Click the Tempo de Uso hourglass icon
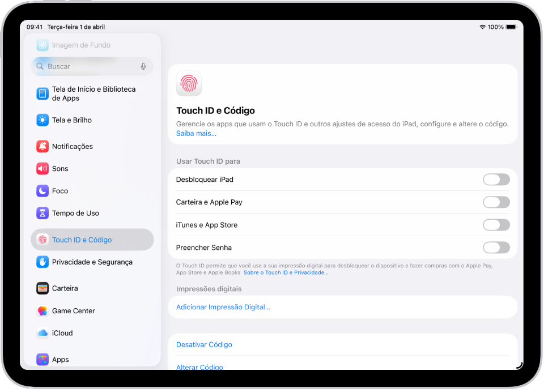The width and height of the screenshot is (544, 392). 42,213
